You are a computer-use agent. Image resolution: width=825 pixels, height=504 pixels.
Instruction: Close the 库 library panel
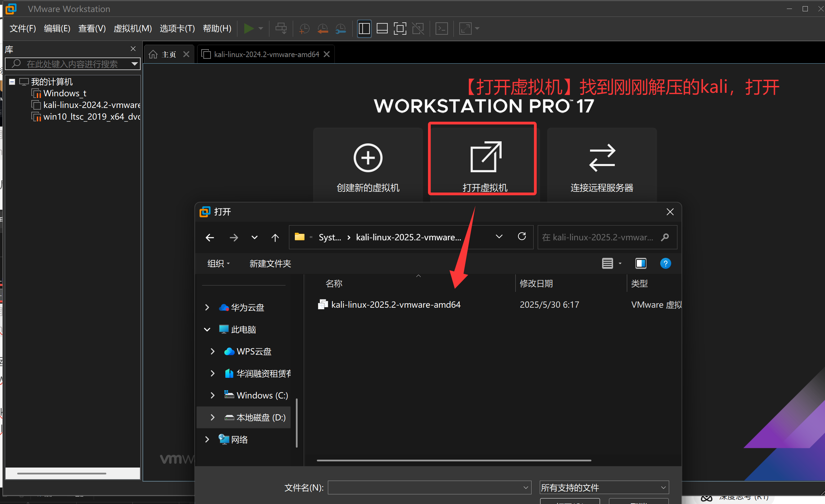pyautogui.click(x=133, y=49)
